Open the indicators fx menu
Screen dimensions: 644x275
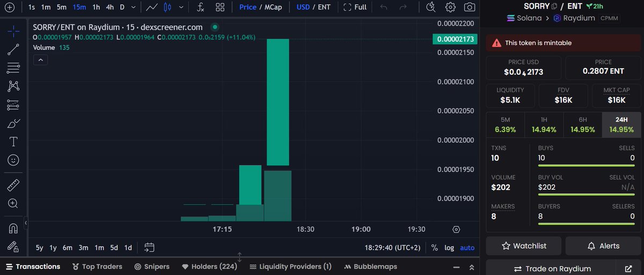[200, 8]
